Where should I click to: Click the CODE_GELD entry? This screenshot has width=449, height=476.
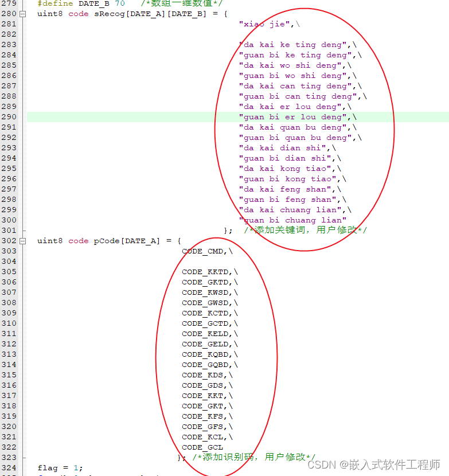(x=205, y=344)
